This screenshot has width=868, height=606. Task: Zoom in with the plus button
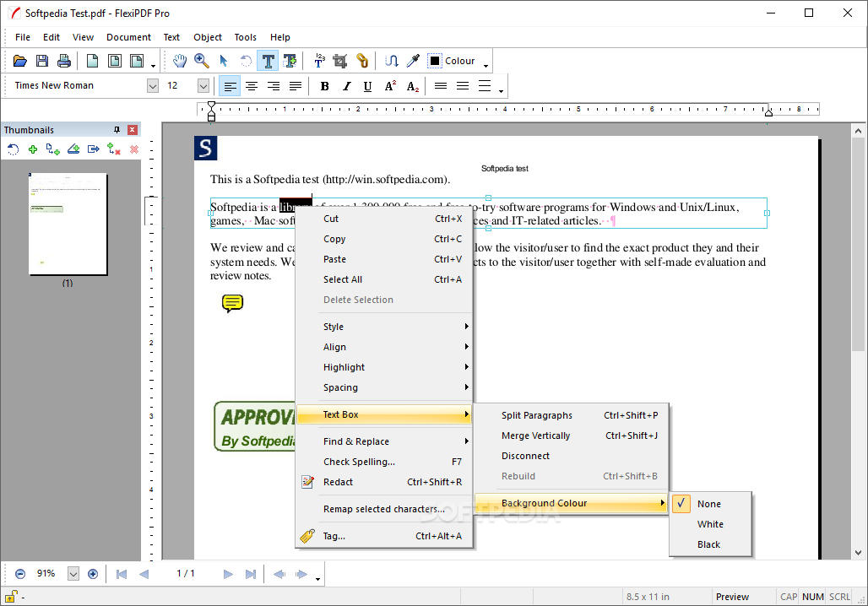coord(93,574)
